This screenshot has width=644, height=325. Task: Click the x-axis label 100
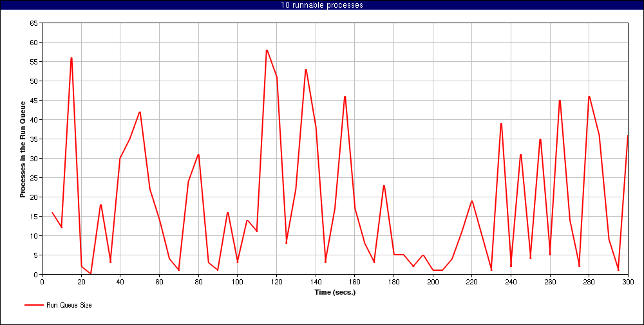pos(238,282)
